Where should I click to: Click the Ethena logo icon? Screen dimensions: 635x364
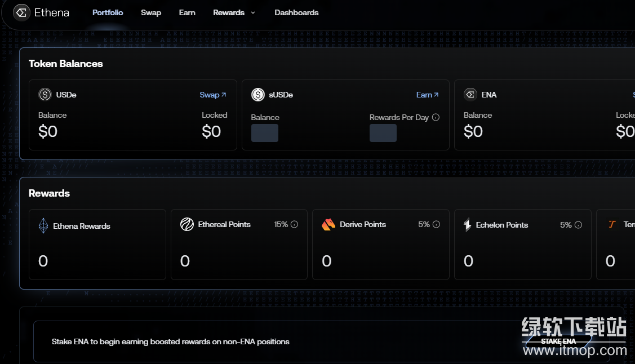21,12
